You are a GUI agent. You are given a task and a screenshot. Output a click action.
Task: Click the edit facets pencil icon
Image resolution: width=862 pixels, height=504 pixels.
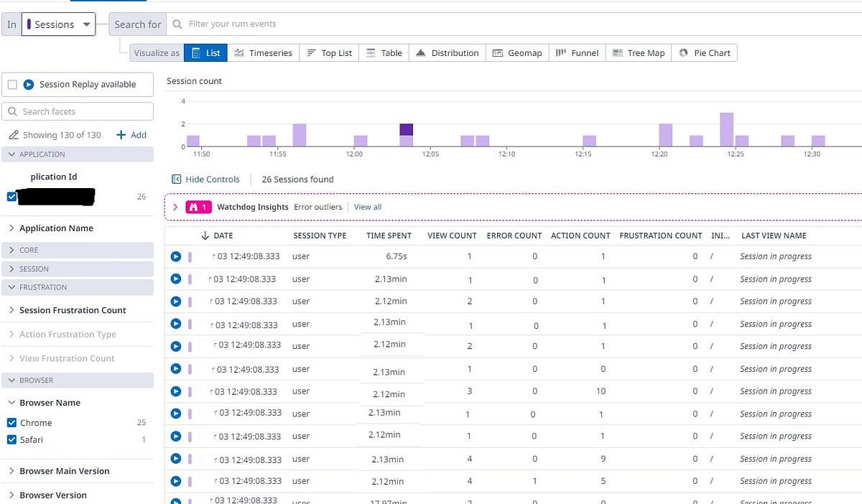pyautogui.click(x=14, y=134)
